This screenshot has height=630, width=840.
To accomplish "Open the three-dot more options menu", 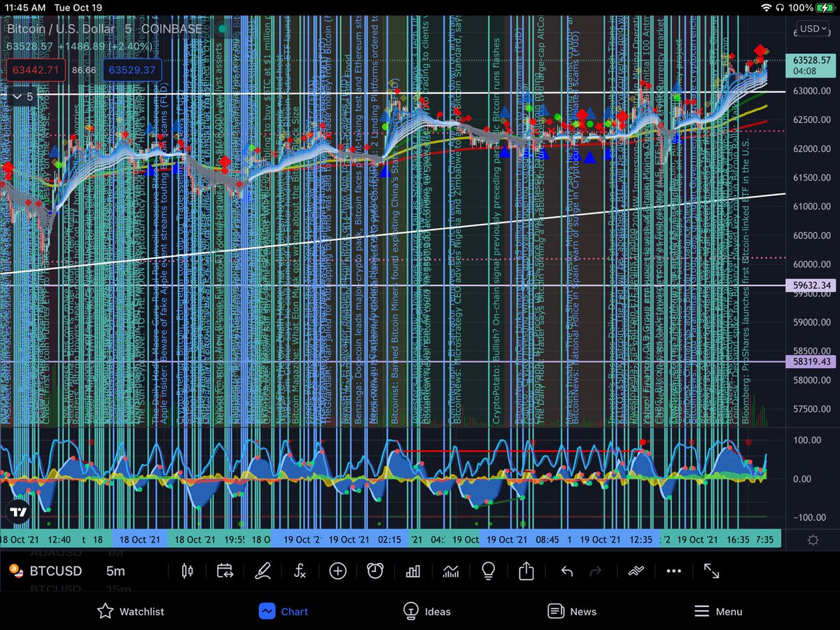I will (673, 571).
